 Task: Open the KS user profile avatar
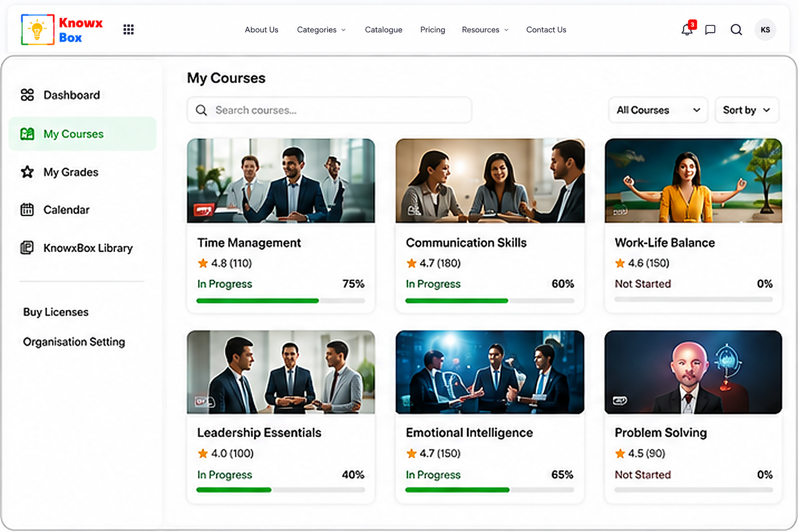click(765, 30)
